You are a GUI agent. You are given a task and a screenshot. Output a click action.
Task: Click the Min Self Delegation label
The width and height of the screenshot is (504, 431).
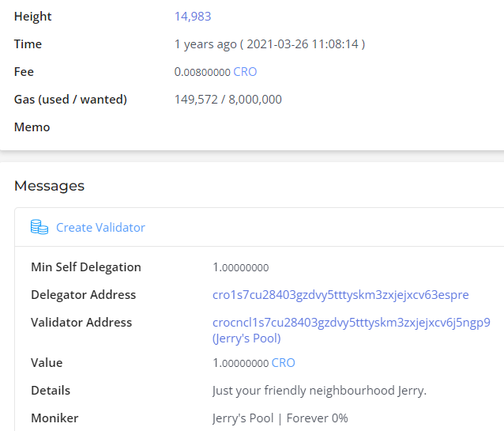86,267
